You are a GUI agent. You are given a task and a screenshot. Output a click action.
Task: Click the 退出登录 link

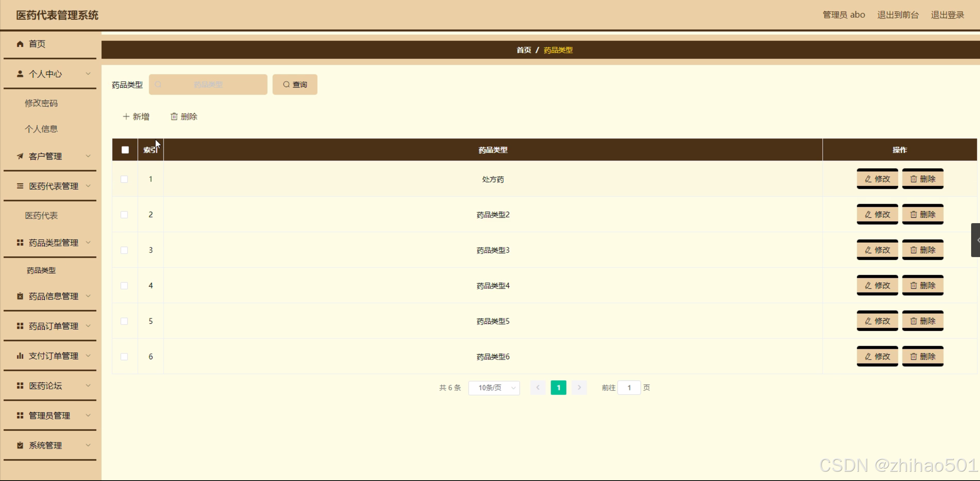coord(947,15)
